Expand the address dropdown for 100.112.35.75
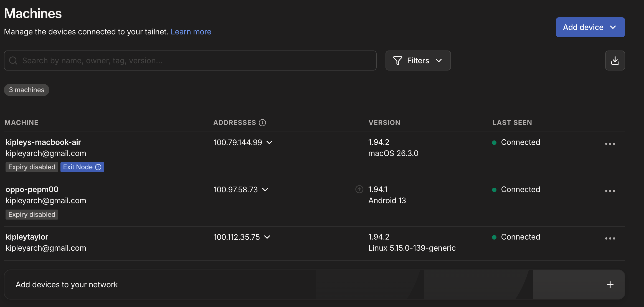The height and width of the screenshot is (307, 644). 267,237
